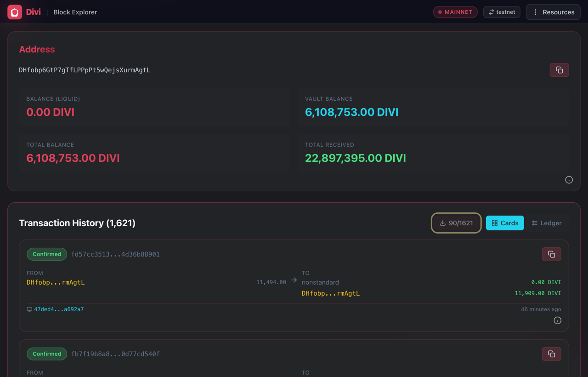This screenshot has height=377, width=588.
Task: Click the 11,909.00 DIVI output amount
Action: (538, 293)
